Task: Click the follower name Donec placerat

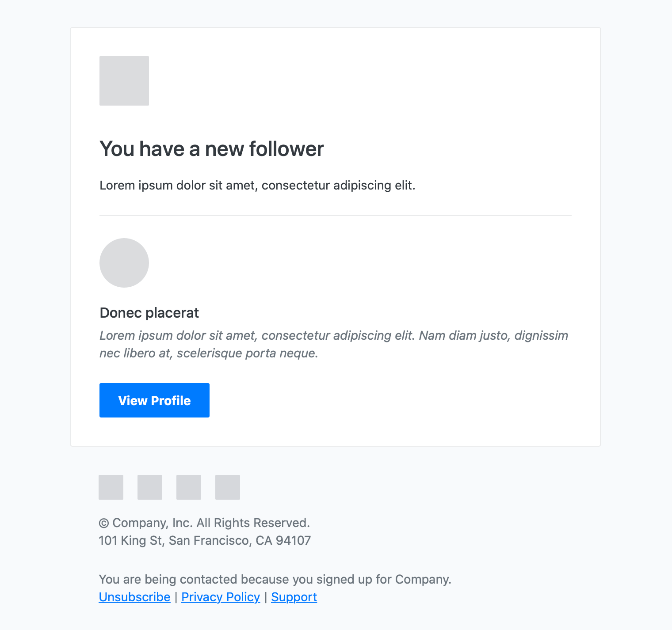Action: pos(149,313)
